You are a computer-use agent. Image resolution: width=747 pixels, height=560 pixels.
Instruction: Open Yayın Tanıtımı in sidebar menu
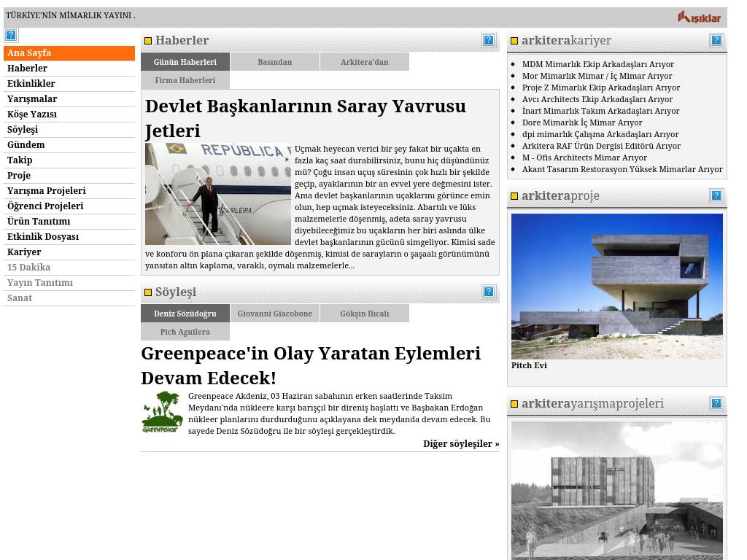69,282
